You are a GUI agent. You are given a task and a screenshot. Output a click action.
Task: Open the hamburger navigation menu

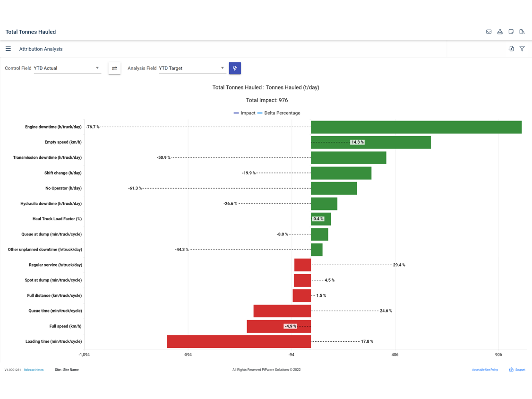8,48
